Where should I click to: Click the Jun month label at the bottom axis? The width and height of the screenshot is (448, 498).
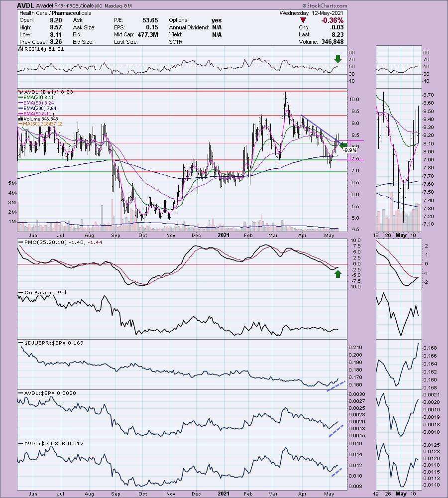coord(33,494)
